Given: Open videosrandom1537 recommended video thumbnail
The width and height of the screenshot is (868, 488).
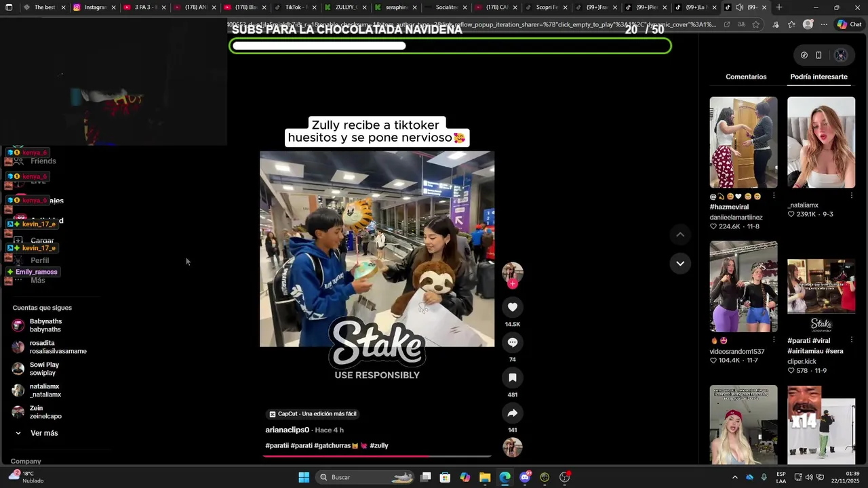Looking at the screenshot, I should coord(743,287).
